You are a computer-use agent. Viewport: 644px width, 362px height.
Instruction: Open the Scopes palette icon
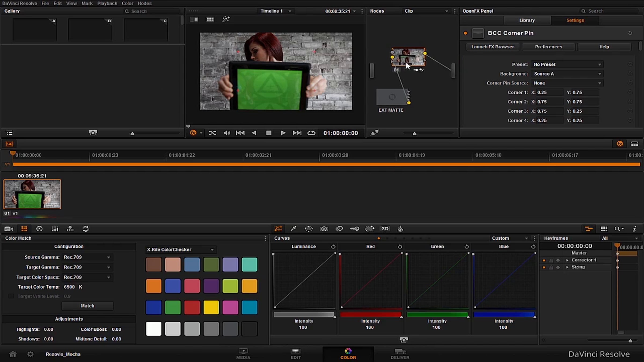pyautogui.click(x=604, y=229)
